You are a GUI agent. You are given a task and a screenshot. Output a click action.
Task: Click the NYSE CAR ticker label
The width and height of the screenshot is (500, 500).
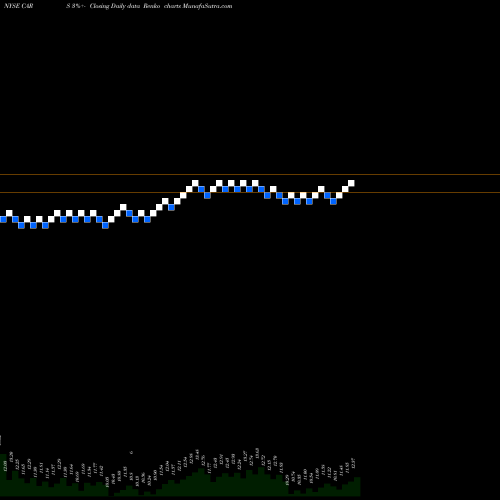tap(18, 6)
